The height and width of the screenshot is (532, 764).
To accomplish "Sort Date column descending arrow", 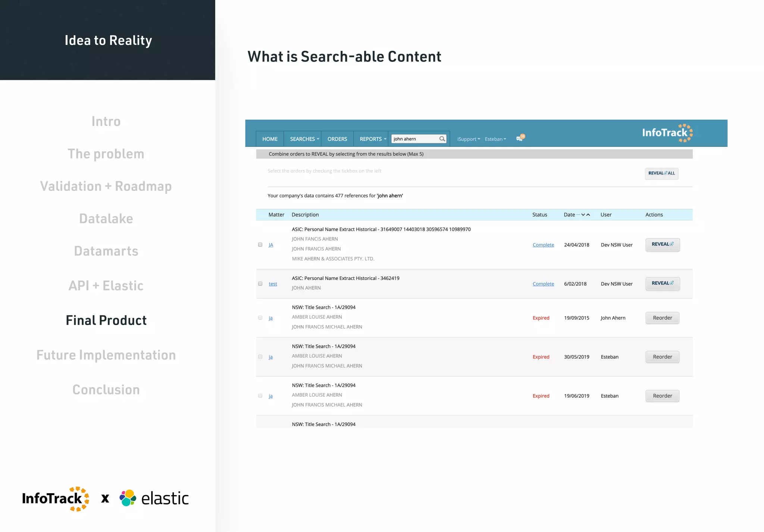I will coord(583,215).
